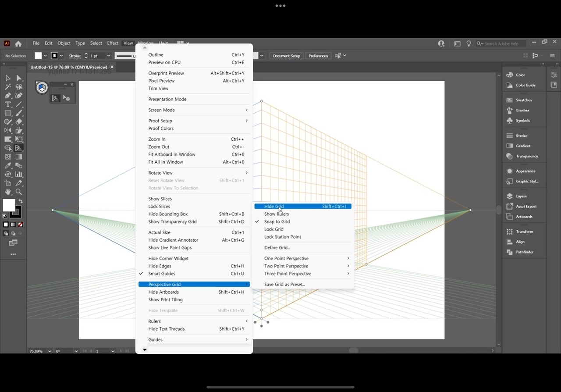Open the Discover lightbulb icon

(x=469, y=43)
